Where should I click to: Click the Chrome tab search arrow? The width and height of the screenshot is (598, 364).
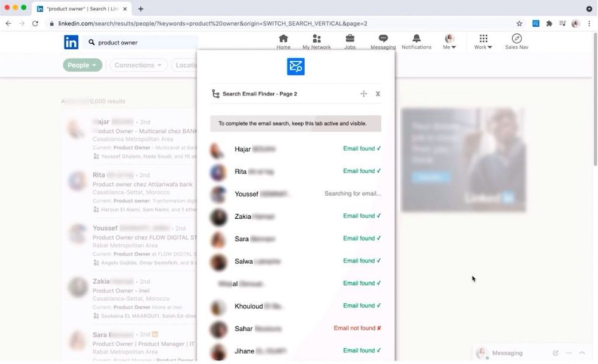click(x=589, y=9)
